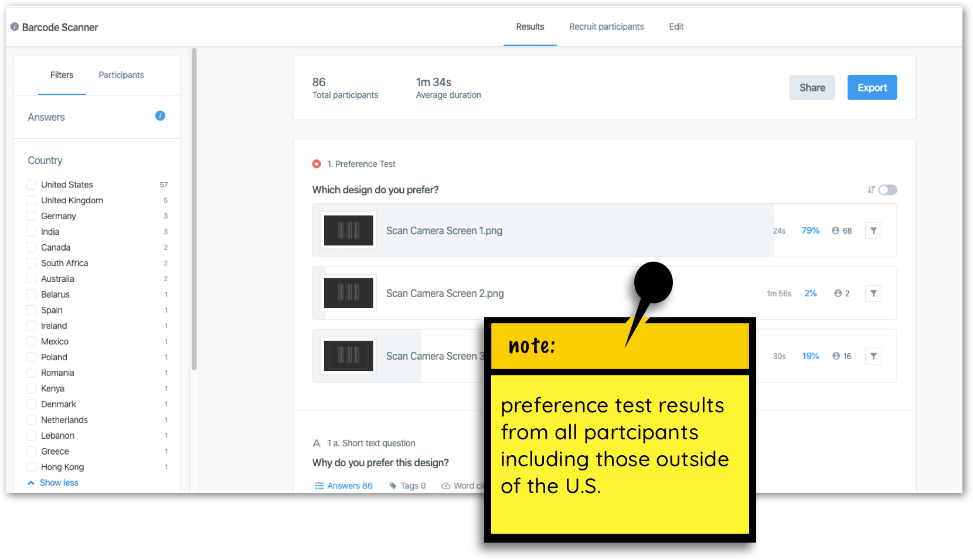Click participant icon beside count 16
973x560 pixels.
(x=836, y=356)
